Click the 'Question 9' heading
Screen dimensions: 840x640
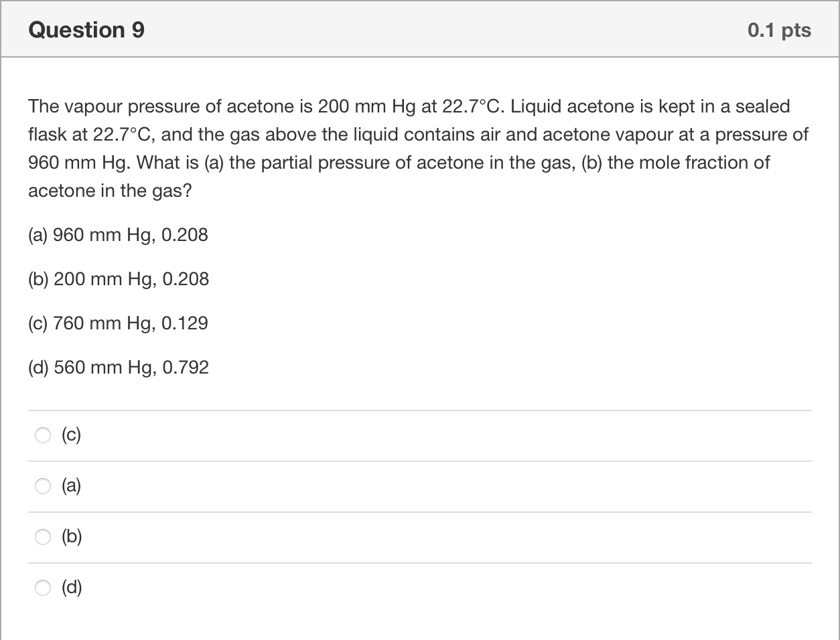coord(86,30)
